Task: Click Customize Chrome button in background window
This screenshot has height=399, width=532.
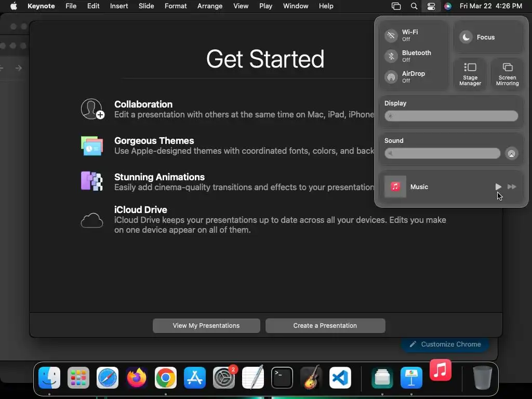Action: pyautogui.click(x=445, y=344)
